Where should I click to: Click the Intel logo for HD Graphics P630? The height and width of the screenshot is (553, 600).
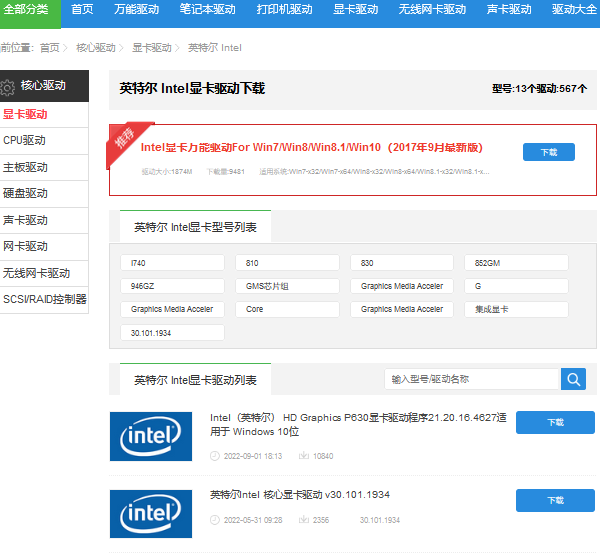pos(150,436)
